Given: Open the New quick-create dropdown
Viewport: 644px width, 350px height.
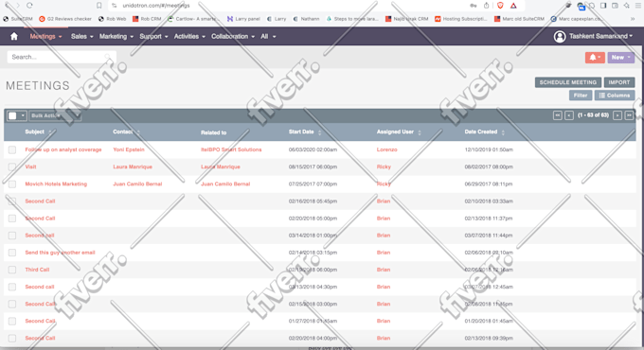Looking at the screenshot, I should pos(620,58).
